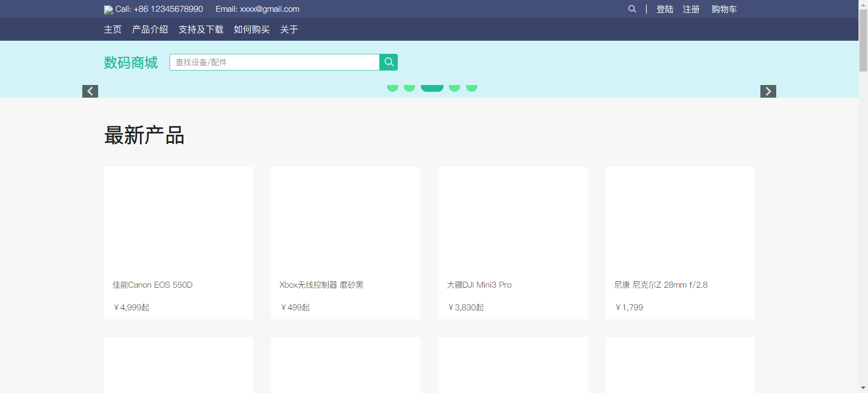868x393 pixels.
Task: Open the 购物车 link
Action: 724,9
